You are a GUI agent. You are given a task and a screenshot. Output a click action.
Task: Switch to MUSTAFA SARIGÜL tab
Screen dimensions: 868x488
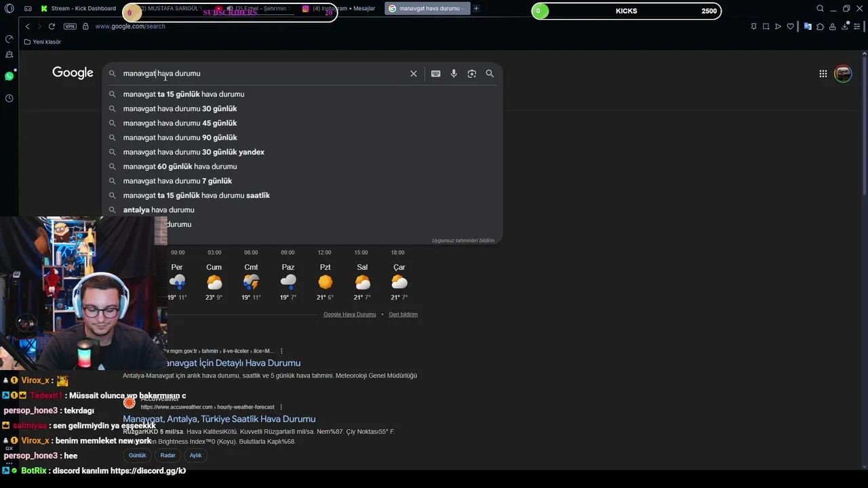pyautogui.click(x=166, y=8)
